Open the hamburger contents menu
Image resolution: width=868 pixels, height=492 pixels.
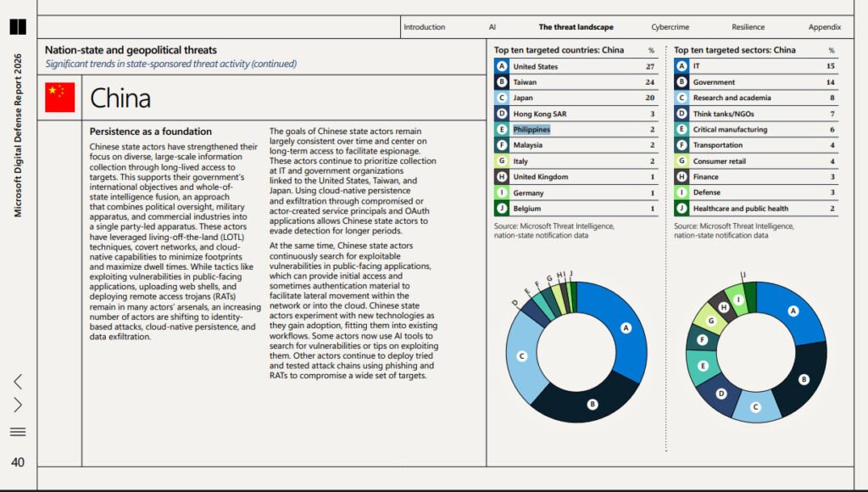18,432
